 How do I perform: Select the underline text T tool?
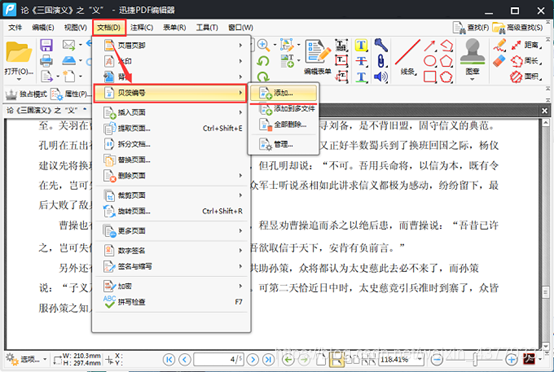point(361,77)
